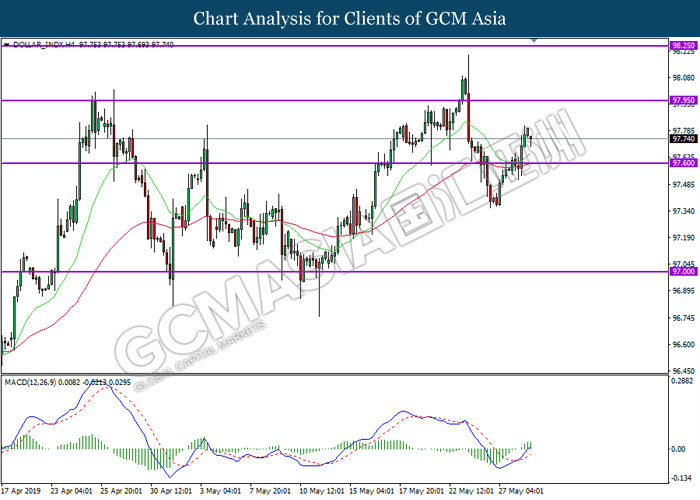Click the 97.740 current price tag

click(683, 139)
